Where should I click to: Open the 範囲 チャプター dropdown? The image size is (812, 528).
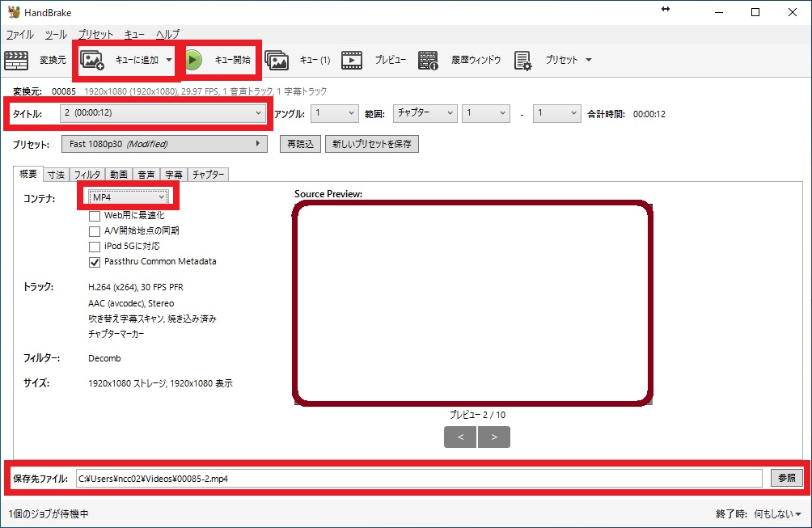click(425, 113)
